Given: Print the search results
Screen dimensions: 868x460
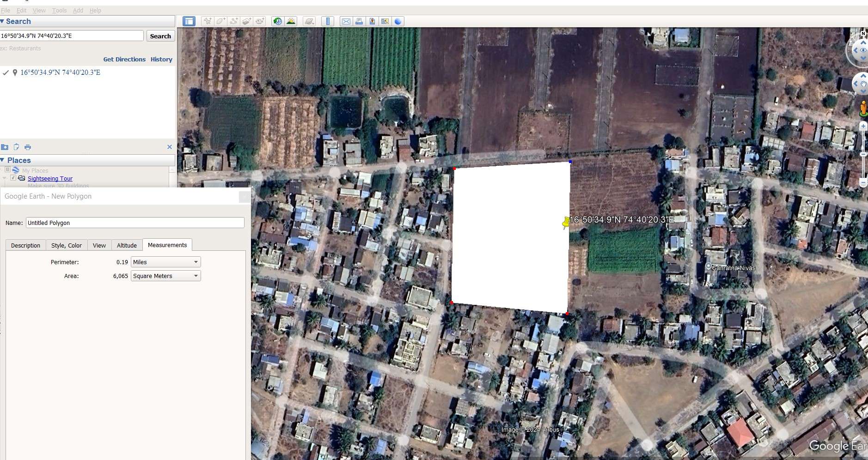Looking at the screenshot, I should click(x=28, y=147).
